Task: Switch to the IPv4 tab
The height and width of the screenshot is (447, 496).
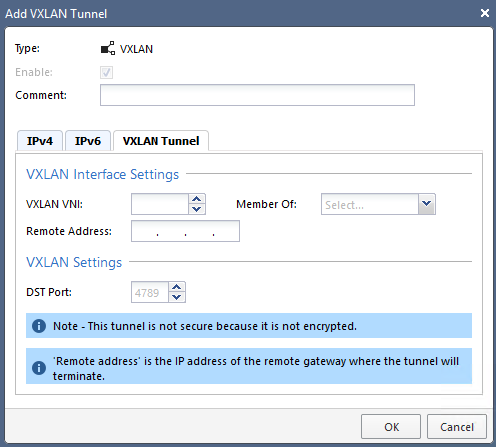Action: [x=40, y=141]
